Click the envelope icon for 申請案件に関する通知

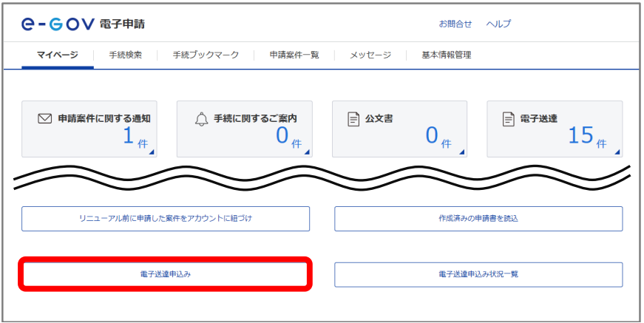coord(44,118)
